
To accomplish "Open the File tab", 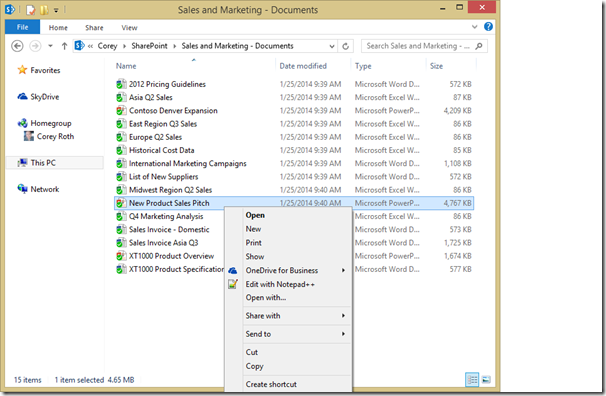I will click(x=22, y=27).
